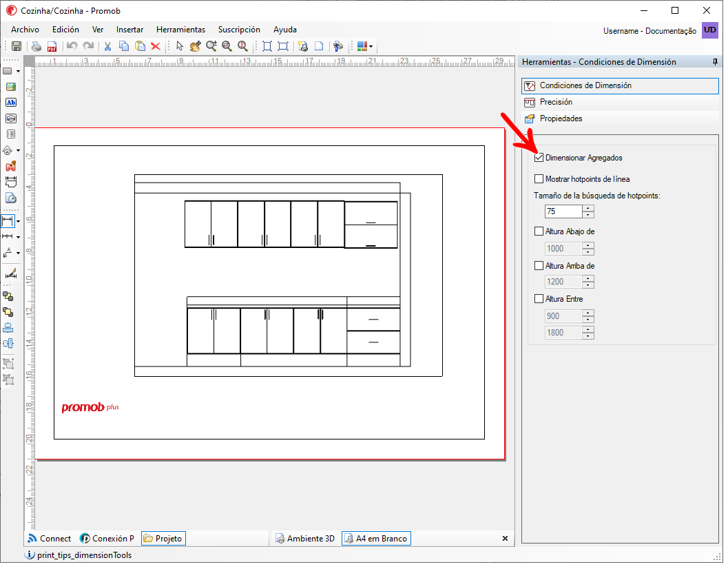Switch to the Conexión P tab
Screen dimensions: 728x569
click(107, 539)
